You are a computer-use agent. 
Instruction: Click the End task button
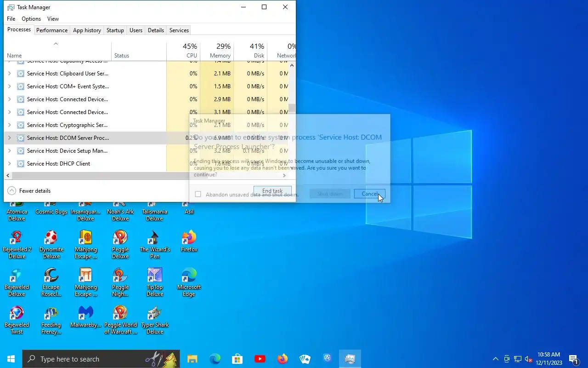tap(272, 191)
